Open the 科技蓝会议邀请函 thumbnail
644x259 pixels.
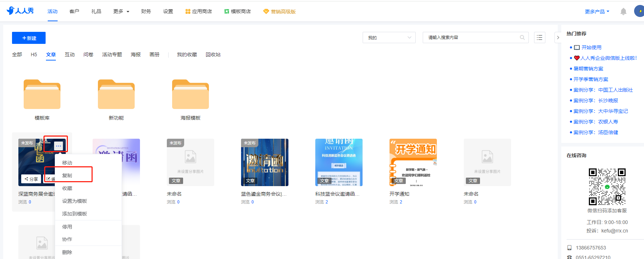[339, 162]
